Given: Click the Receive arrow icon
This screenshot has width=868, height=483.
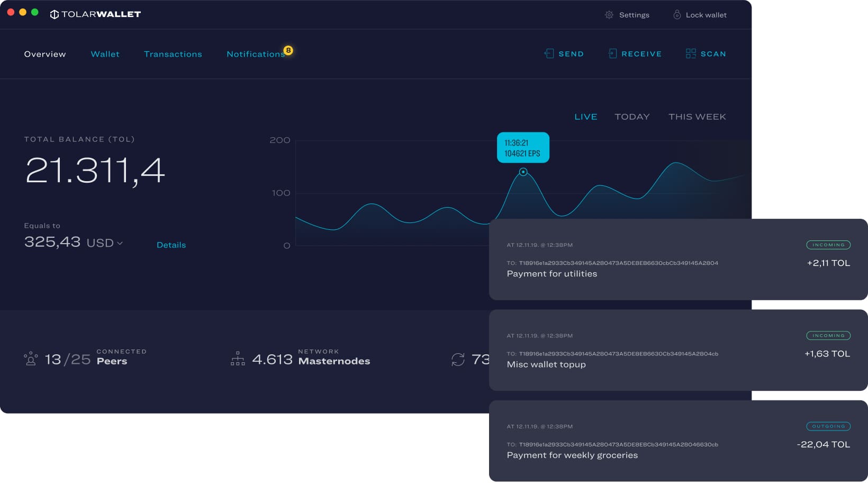Looking at the screenshot, I should click(x=612, y=53).
